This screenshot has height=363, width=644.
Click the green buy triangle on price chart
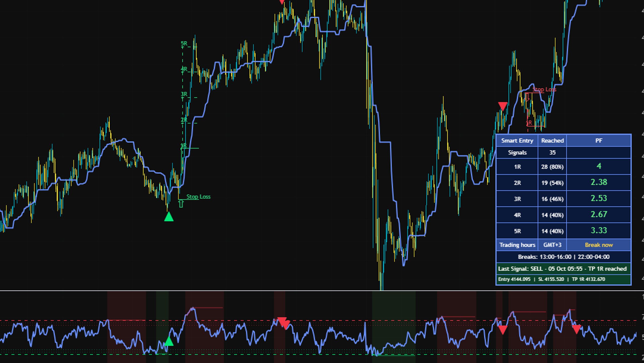click(169, 217)
